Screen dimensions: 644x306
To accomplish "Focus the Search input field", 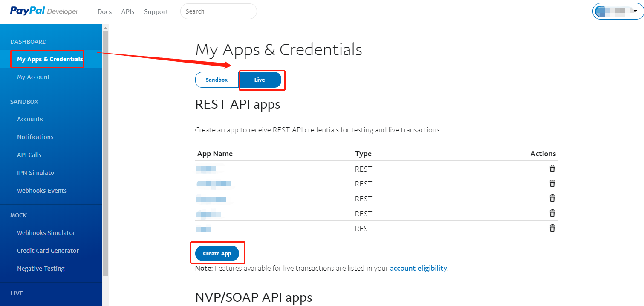I will [219, 11].
